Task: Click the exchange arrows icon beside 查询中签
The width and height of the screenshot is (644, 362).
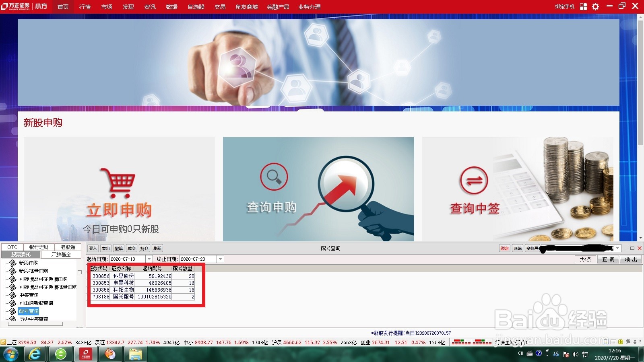Action: (474, 180)
